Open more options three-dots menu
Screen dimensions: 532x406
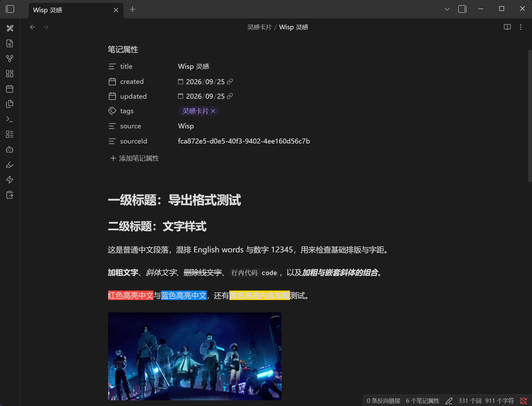tap(520, 27)
